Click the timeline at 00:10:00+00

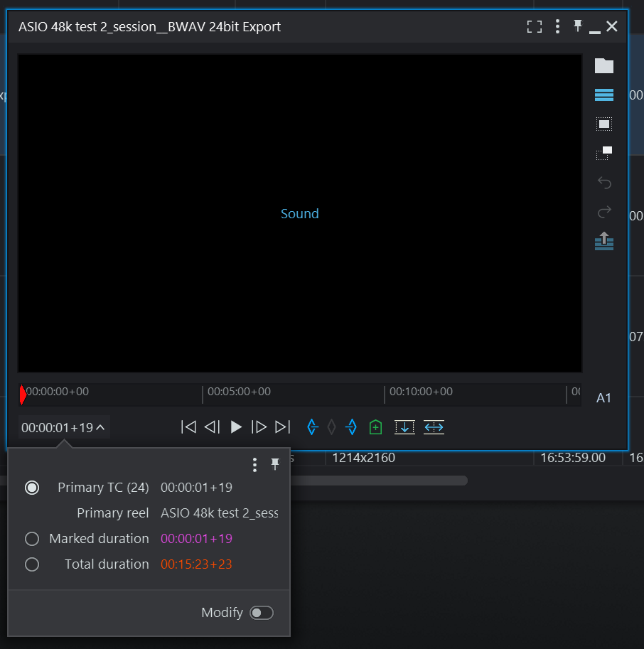[x=421, y=392]
